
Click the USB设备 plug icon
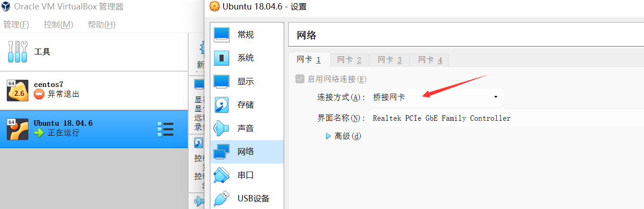click(x=222, y=199)
